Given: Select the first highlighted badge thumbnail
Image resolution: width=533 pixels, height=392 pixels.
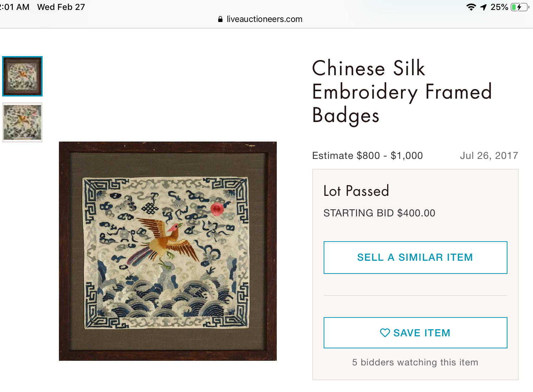Looking at the screenshot, I should pyautogui.click(x=22, y=76).
